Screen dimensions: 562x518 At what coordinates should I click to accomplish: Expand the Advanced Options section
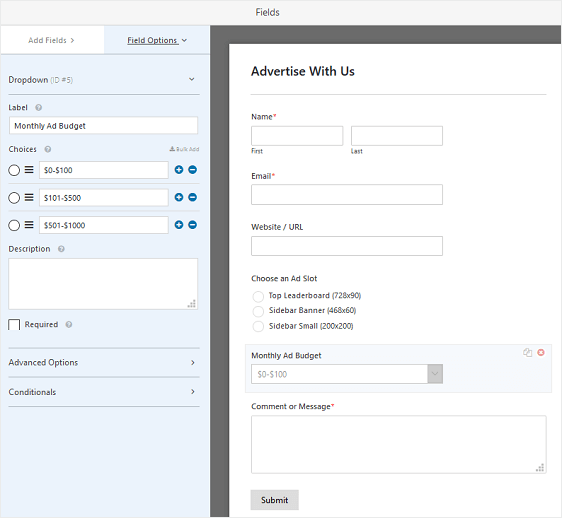[x=104, y=362]
